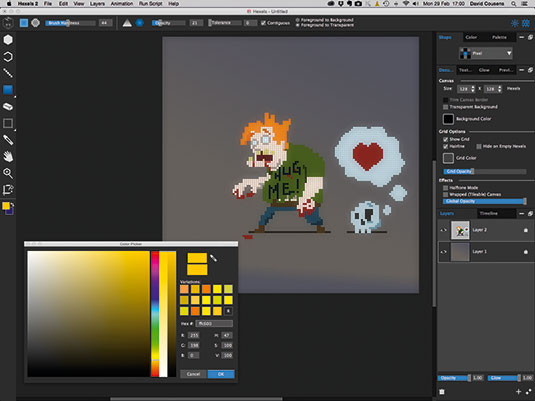
Task: Uncheck the Hairline checkbox
Action: pos(446,146)
